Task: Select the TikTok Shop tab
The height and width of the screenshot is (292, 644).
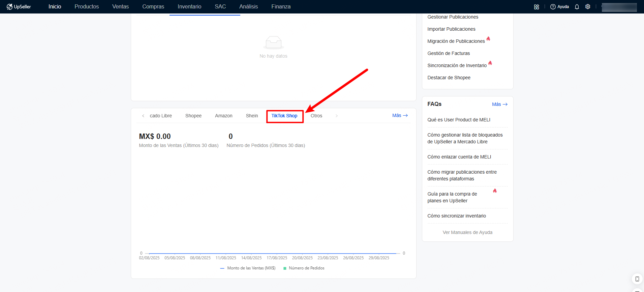Action: 284,116
